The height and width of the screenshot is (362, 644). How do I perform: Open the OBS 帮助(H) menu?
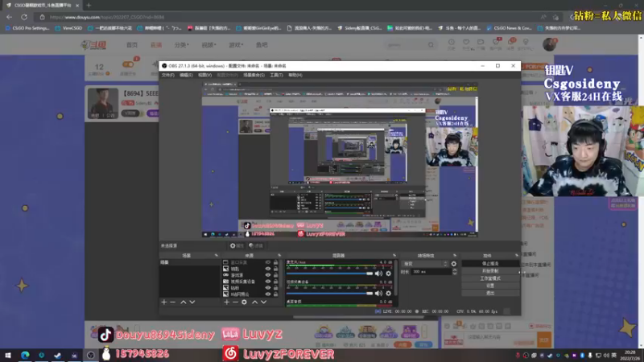point(295,75)
